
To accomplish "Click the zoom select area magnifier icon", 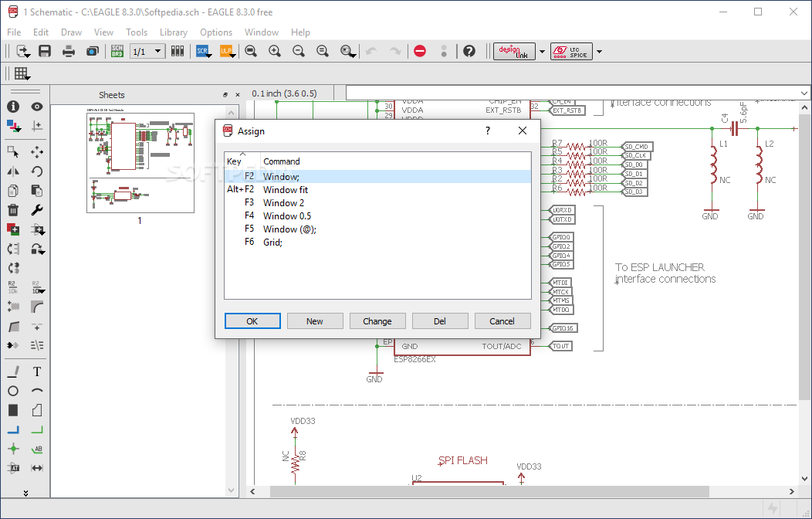I will 347,51.
